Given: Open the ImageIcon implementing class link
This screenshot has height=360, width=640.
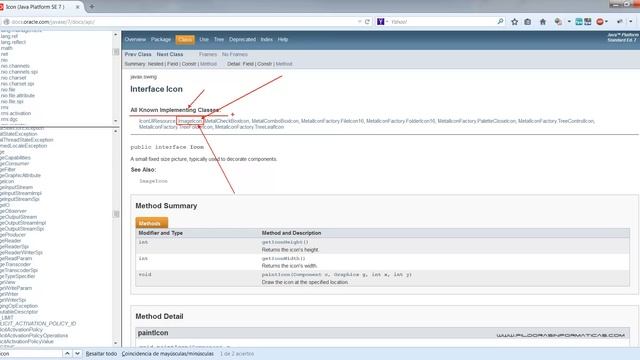Looking at the screenshot, I should [190, 121].
